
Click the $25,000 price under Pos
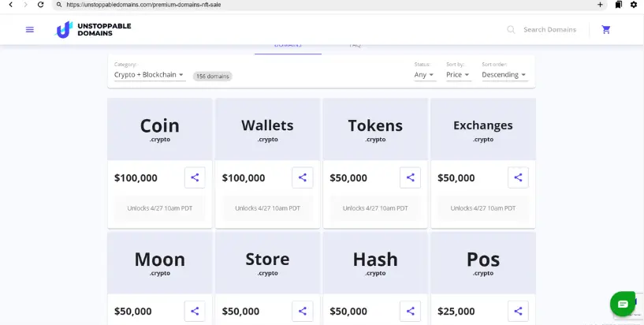pyautogui.click(x=456, y=312)
